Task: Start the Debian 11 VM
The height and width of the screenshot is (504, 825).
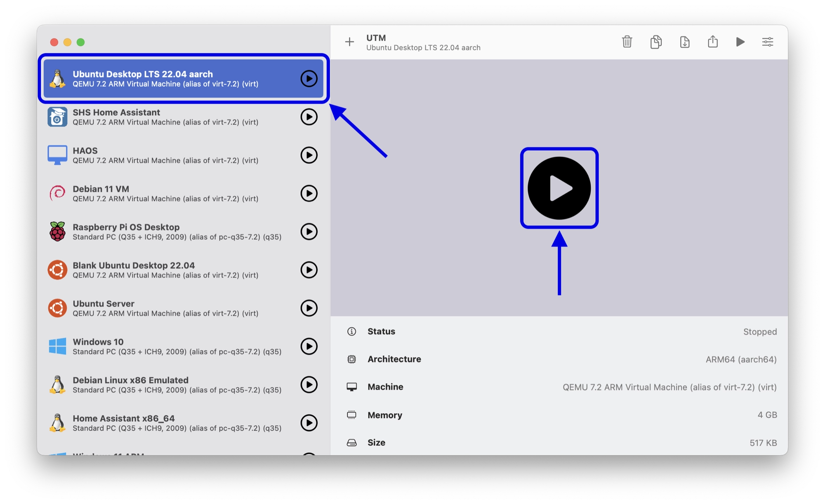Action: point(309,193)
